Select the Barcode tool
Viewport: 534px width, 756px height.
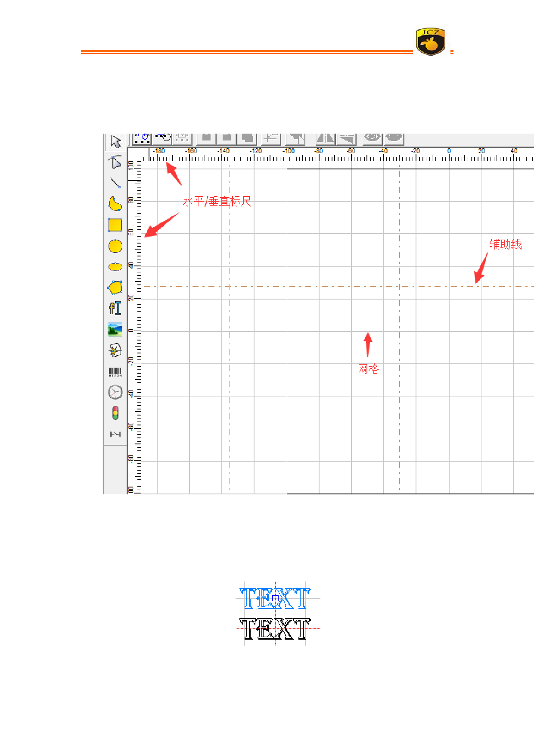pyautogui.click(x=115, y=372)
